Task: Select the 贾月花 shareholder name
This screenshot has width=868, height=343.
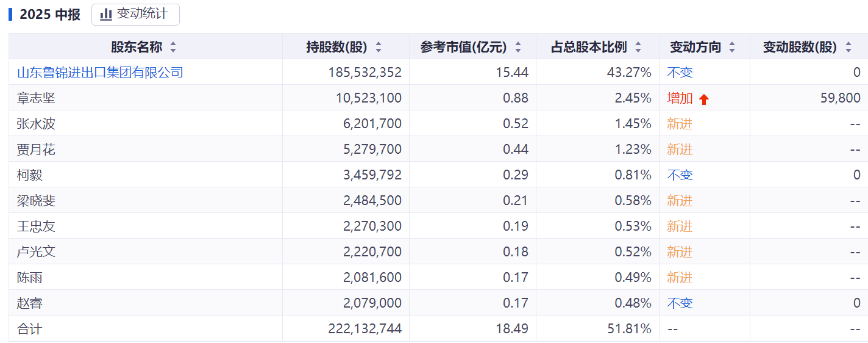Action: (36, 150)
